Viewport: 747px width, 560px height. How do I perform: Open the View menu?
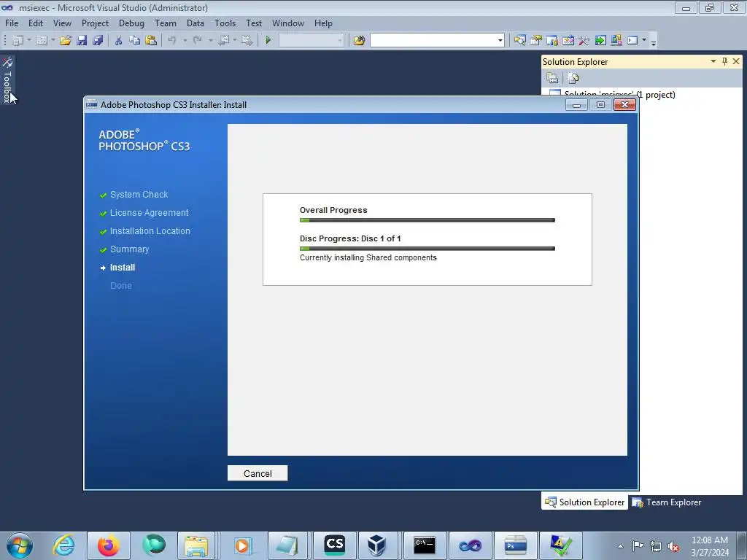62,23
